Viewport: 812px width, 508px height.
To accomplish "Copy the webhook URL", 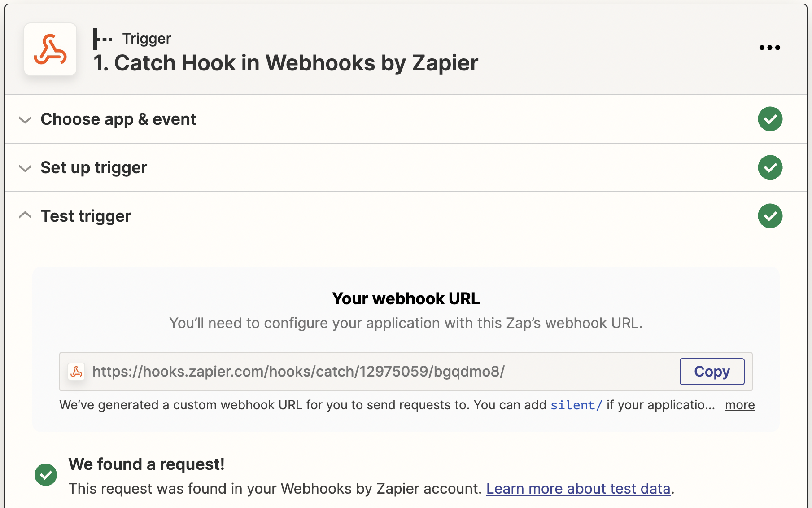I will point(712,372).
